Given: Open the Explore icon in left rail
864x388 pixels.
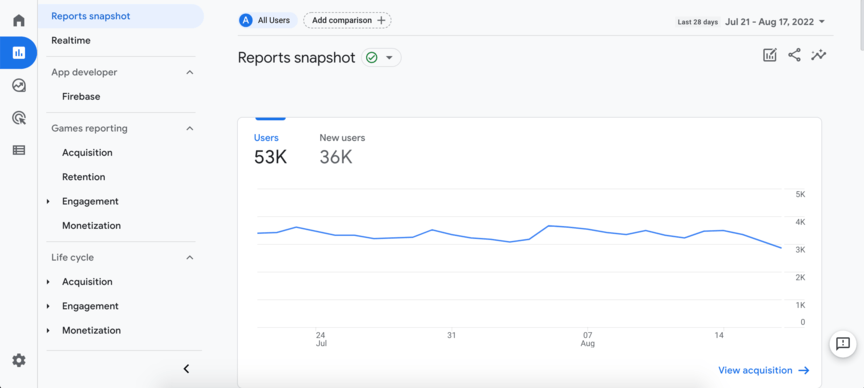Looking at the screenshot, I should click(x=19, y=85).
